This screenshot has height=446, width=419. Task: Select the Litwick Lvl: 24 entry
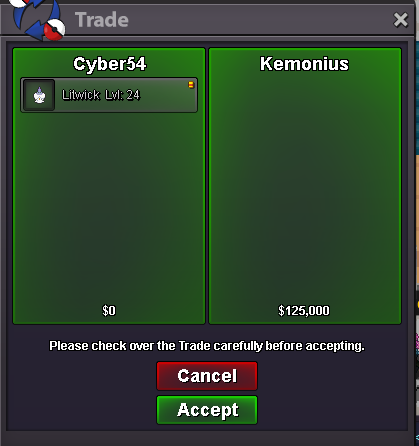tap(109, 95)
